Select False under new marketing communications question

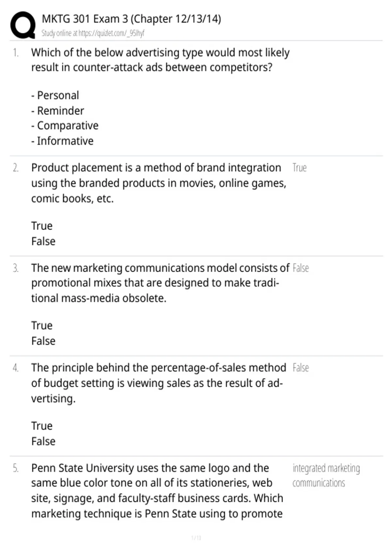tap(43, 341)
